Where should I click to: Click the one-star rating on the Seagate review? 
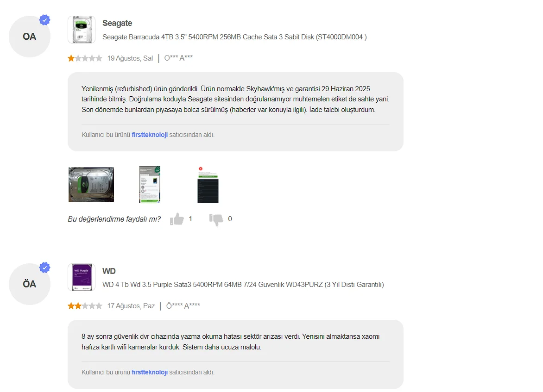click(85, 58)
